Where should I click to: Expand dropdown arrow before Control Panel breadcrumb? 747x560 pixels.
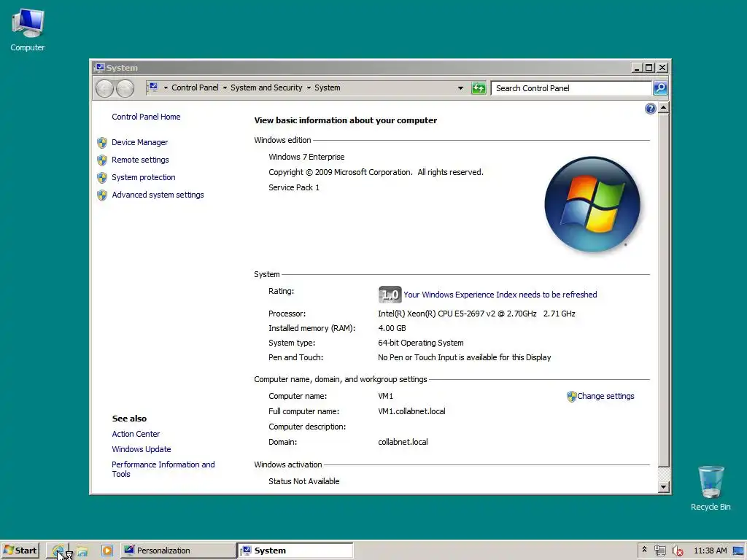point(166,87)
